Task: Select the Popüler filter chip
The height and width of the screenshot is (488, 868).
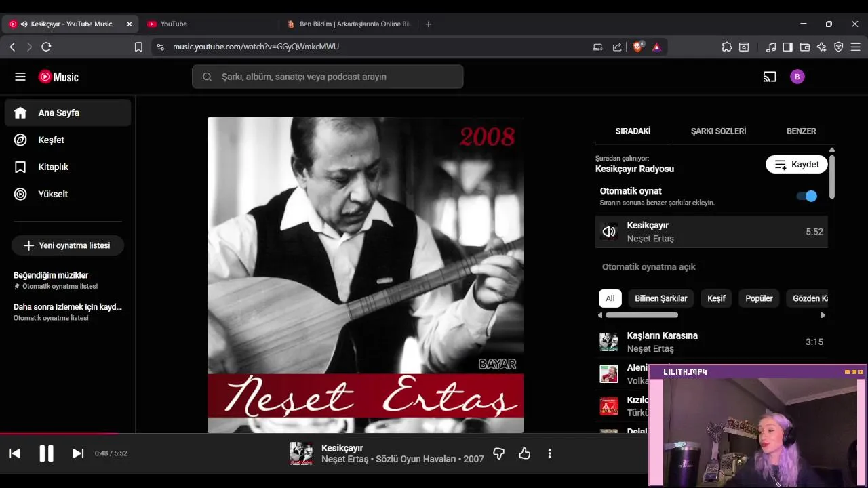Action: 759,298
